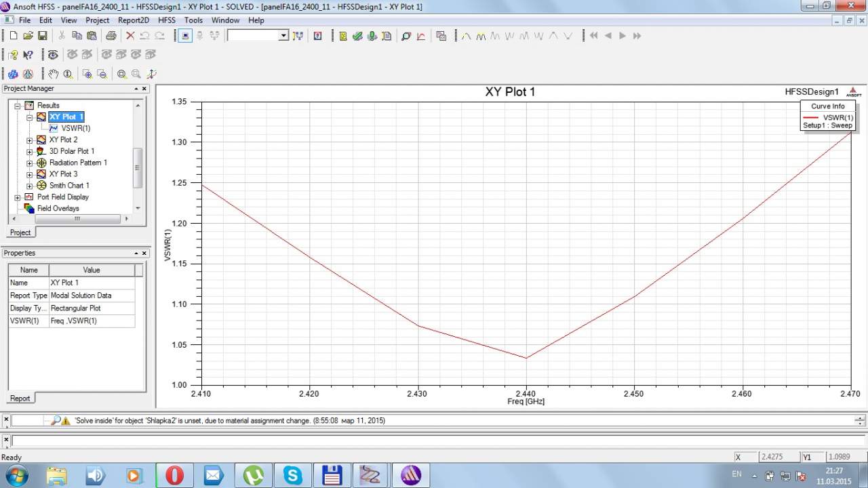Click the Show/Hide eye icon in toolbar

53,55
